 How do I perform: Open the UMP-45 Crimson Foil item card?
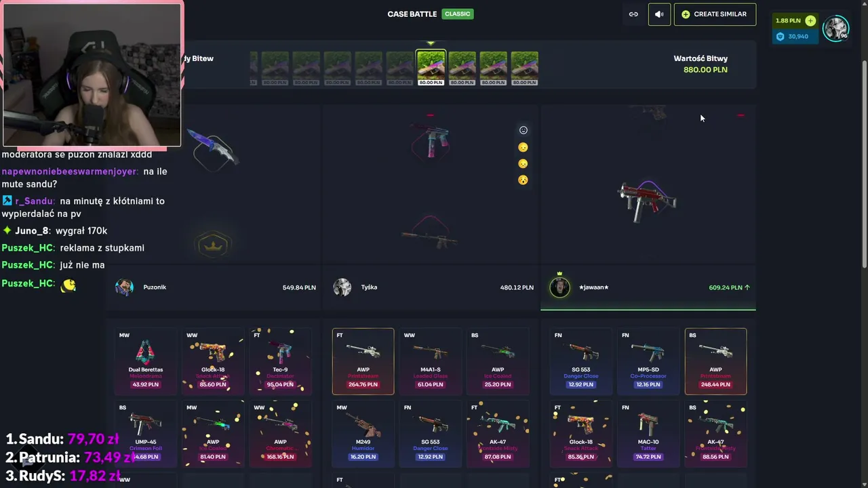tap(146, 434)
